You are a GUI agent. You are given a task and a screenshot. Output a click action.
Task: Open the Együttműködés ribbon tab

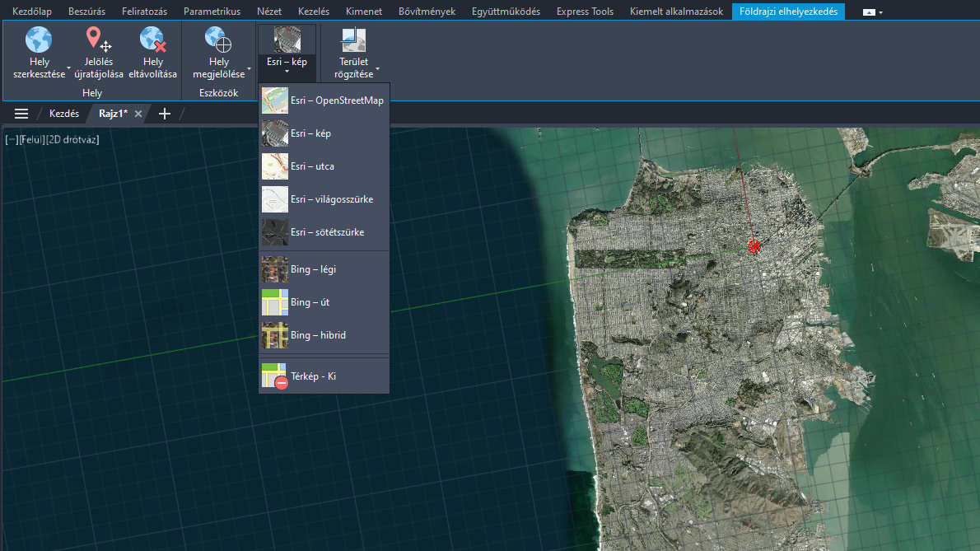coord(506,12)
